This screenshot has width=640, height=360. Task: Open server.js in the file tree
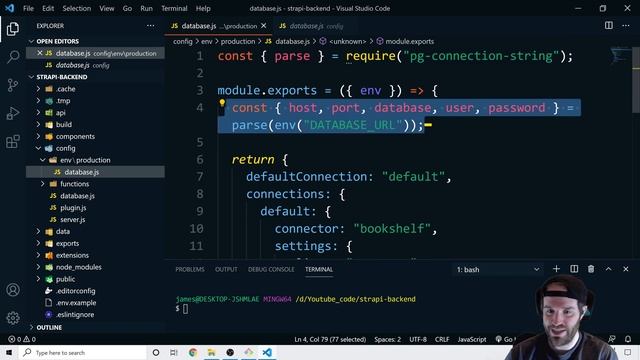click(72, 219)
